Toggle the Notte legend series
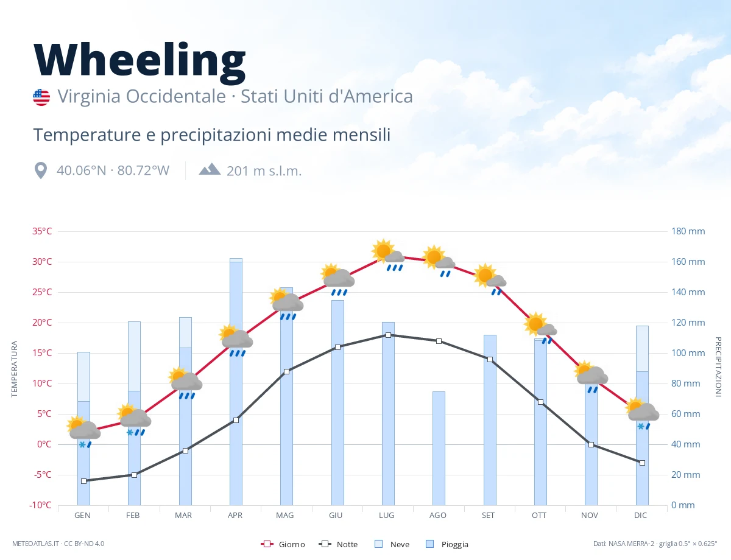The height and width of the screenshot is (560, 731). coord(338,544)
